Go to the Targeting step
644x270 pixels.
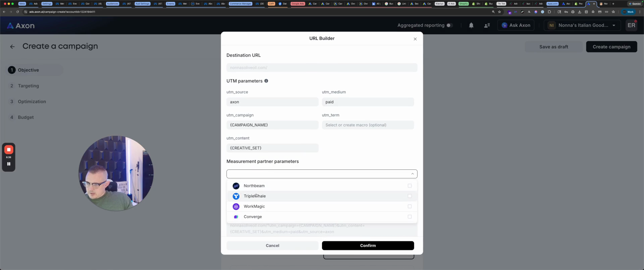pyautogui.click(x=29, y=86)
